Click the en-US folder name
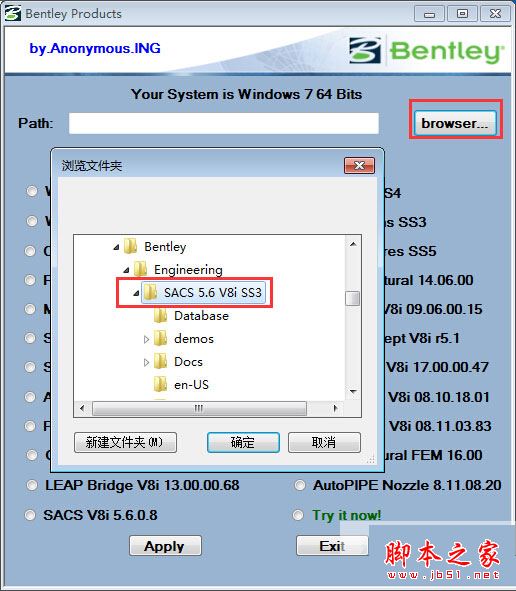 click(191, 385)
